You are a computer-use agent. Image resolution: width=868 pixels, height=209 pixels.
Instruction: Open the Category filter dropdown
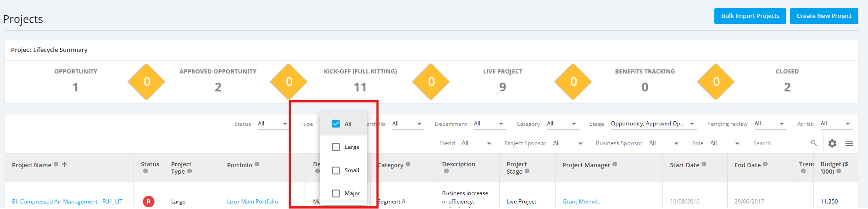point(562,124)
